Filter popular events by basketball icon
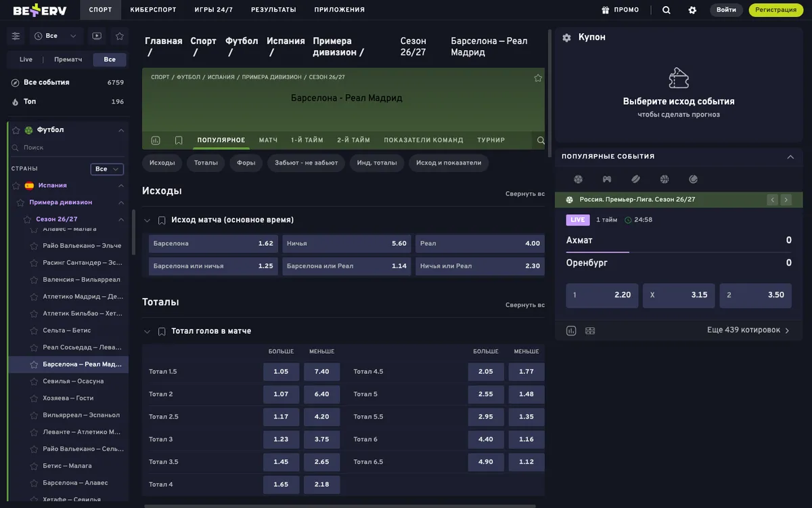The width and height of the screenshot is (812, 508). tap(664, 179)
